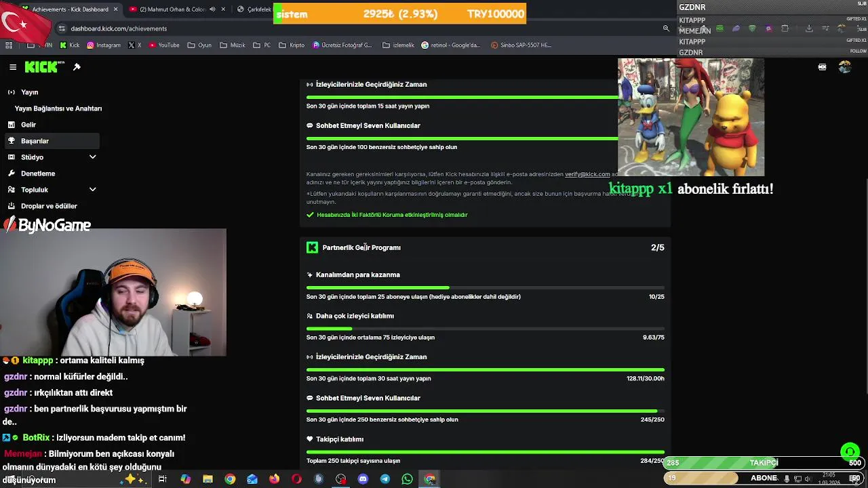Open the Instagram bookmark
868x488 pixels.
tap(104, 45)
